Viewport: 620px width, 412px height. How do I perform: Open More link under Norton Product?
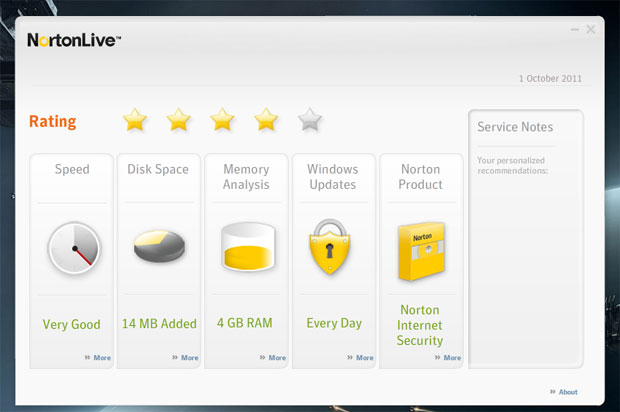(448, 357)
